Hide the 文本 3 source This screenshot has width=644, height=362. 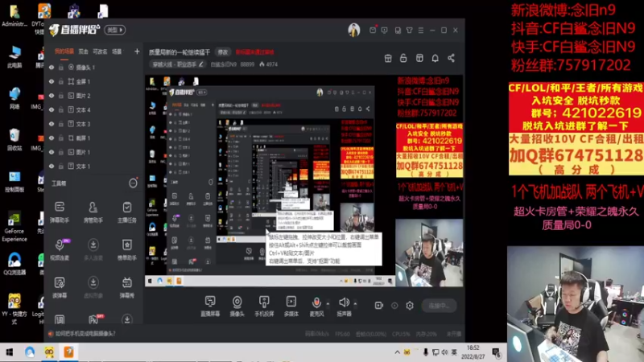52,124
